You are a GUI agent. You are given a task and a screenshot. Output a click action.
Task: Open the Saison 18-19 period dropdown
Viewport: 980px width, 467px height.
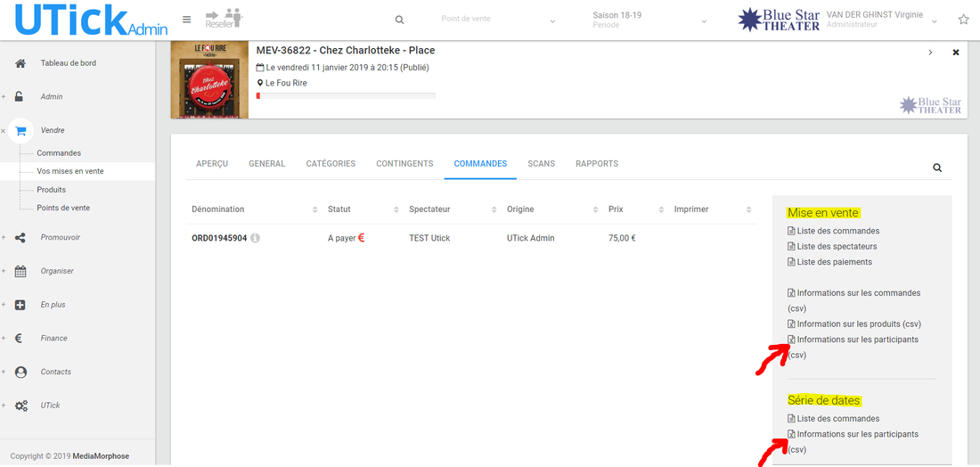point(649,20)
